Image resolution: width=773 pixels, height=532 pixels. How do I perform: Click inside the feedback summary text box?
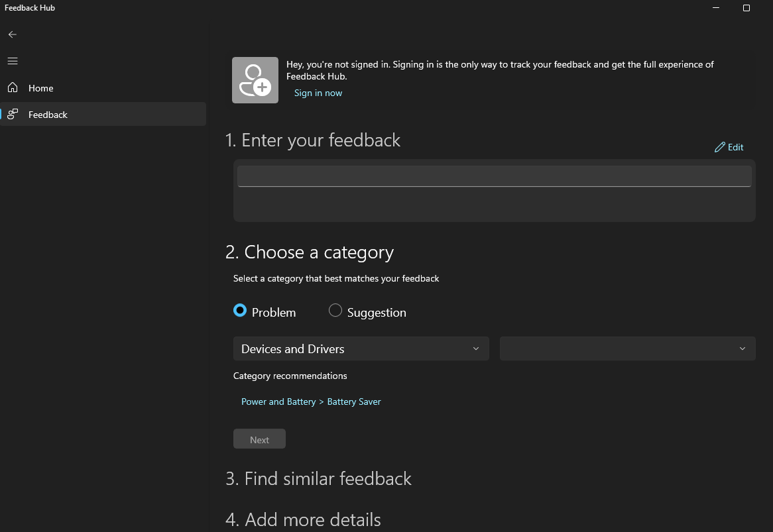click(493, 176)
